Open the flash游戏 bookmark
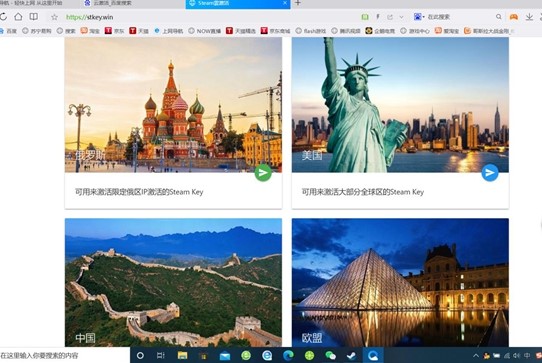This screenshot has height=363, width=542. tap(311, 31)
